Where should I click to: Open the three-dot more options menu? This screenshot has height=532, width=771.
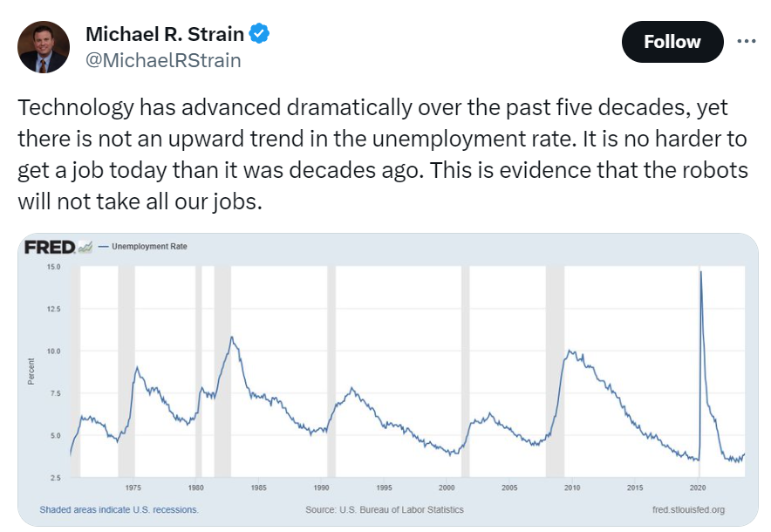tap(746, 41)
